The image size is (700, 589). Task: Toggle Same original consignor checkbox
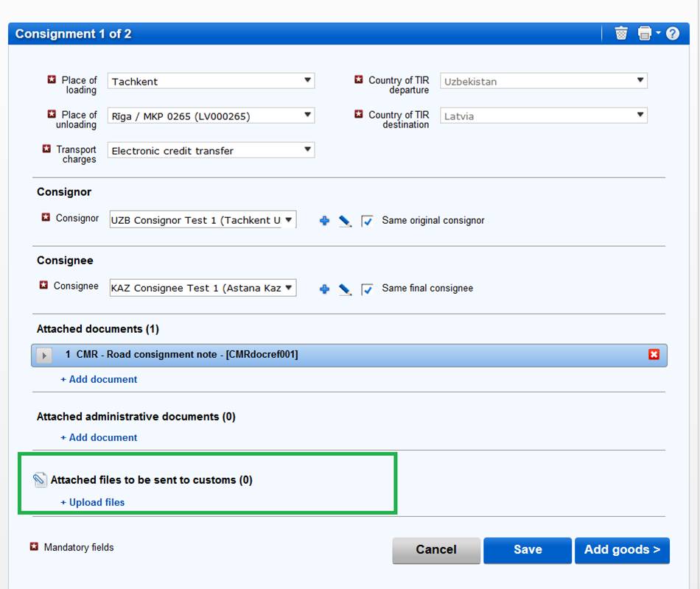click(368, 221)
